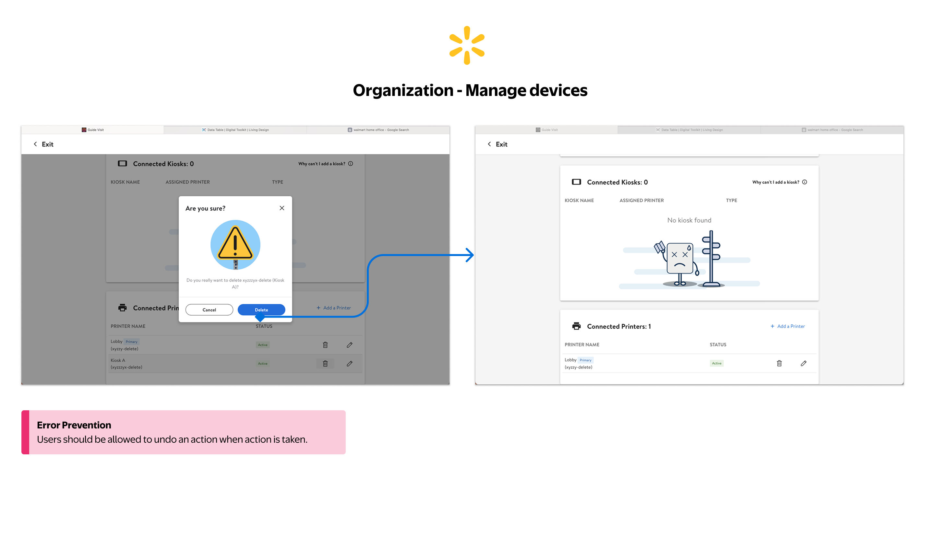Click Exit in the right screen

coord(501,144)
